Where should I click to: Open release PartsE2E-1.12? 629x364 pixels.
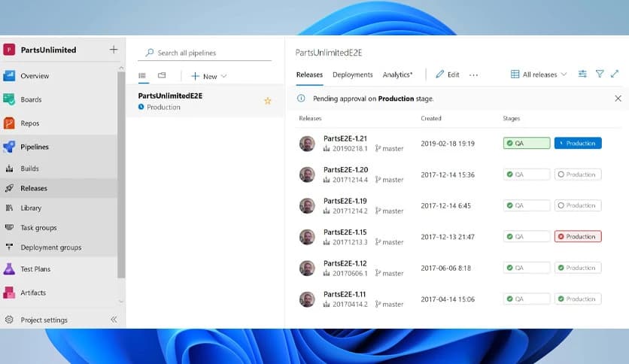pos(345,263)
